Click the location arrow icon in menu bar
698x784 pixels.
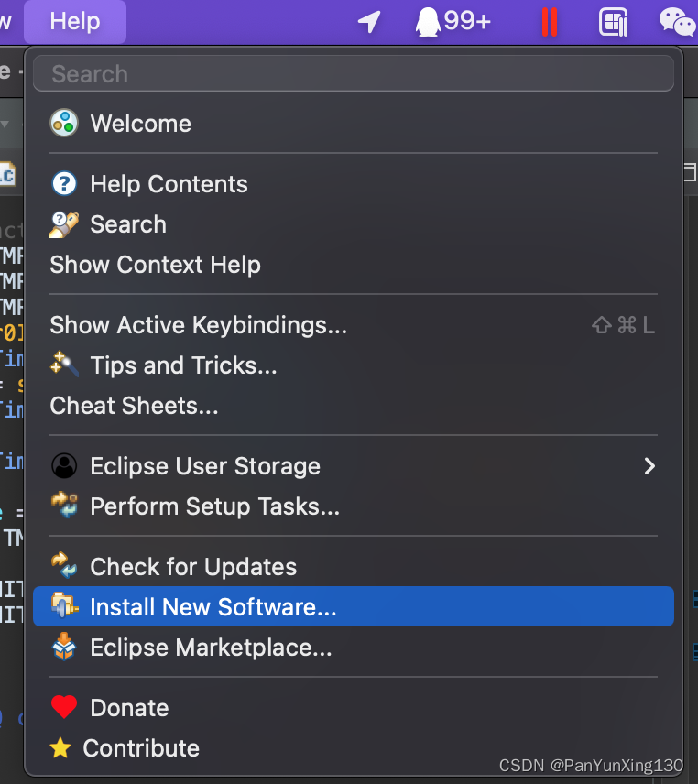coord(368,21)
